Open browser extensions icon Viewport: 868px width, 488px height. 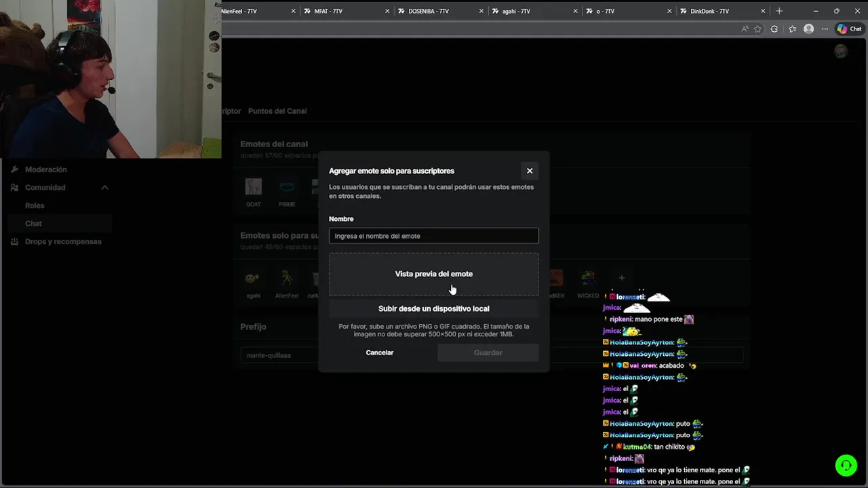click(774, 29)
